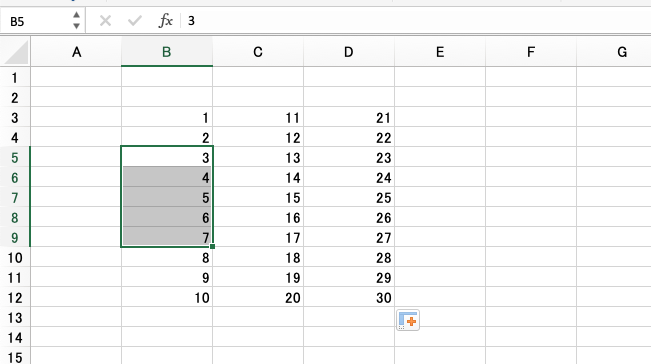Image resolution: width=651 pixels, height=364 pixels.
Task: Select the shaded cell containing 6
Action: pos(167,217)
